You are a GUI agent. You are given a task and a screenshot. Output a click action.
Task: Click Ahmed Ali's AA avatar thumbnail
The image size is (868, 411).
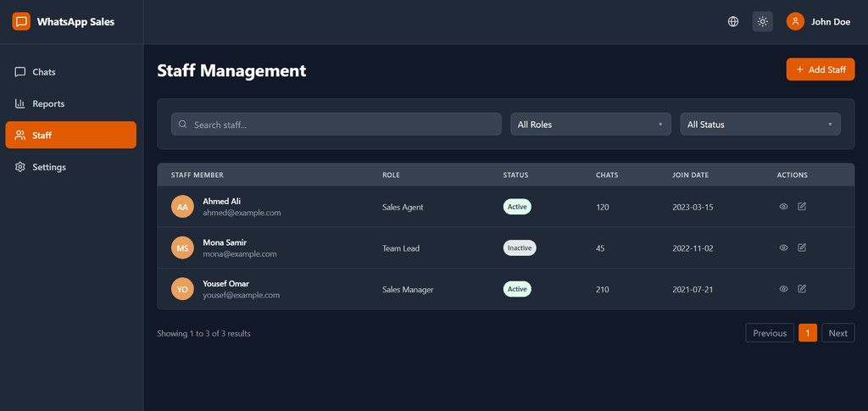click(x=182, y=207)
